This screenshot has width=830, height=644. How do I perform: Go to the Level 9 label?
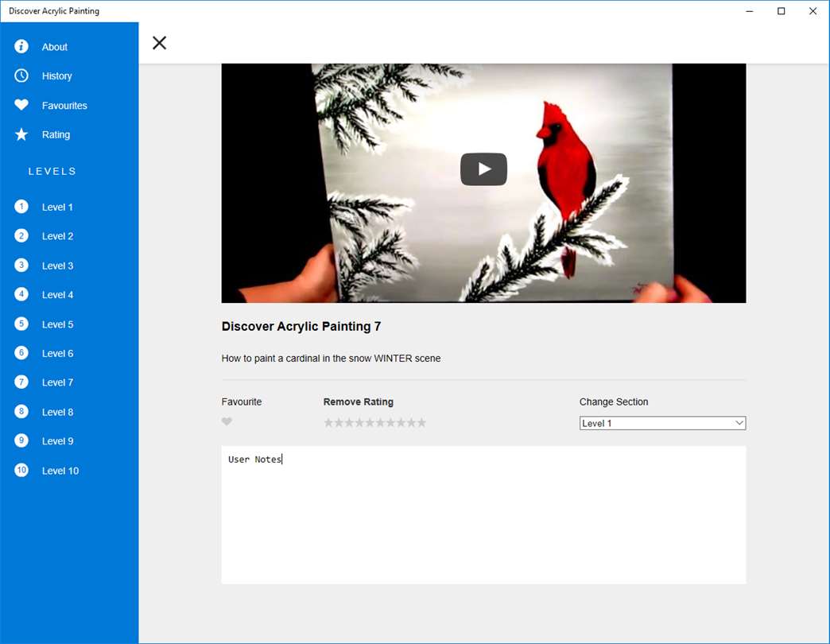(x=58, y=440)
